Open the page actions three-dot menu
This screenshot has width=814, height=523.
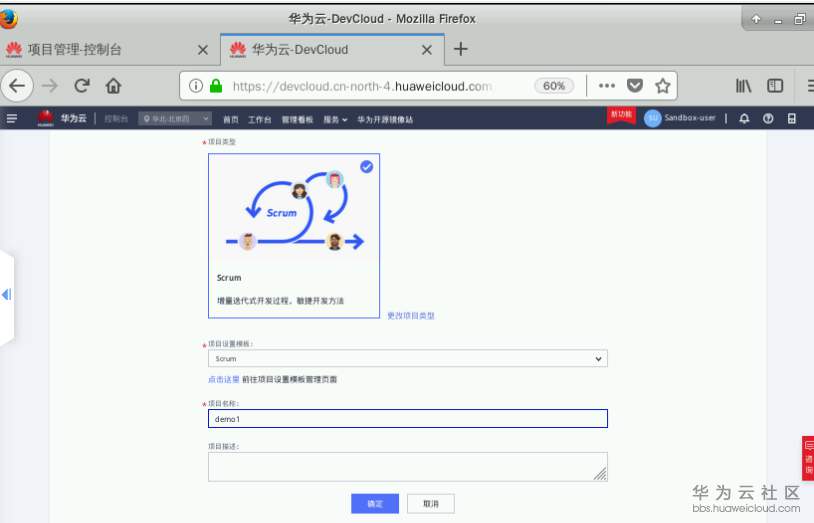(x=606, y=86)
